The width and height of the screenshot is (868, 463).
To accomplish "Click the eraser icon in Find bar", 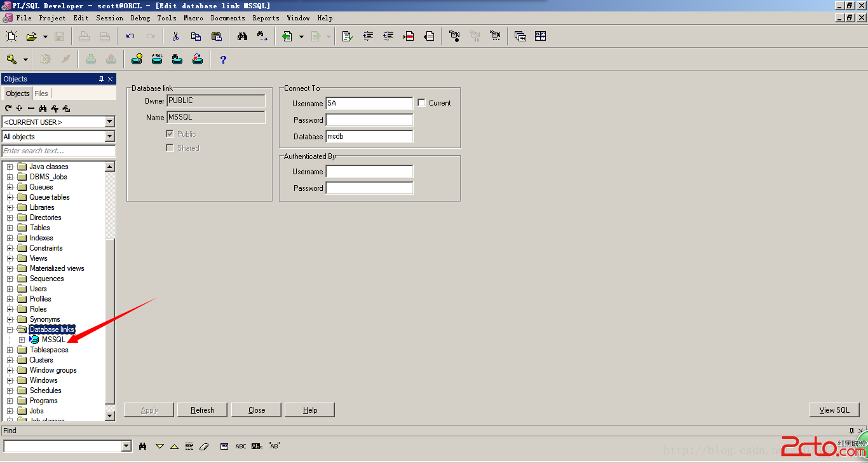I will (204, 446).
